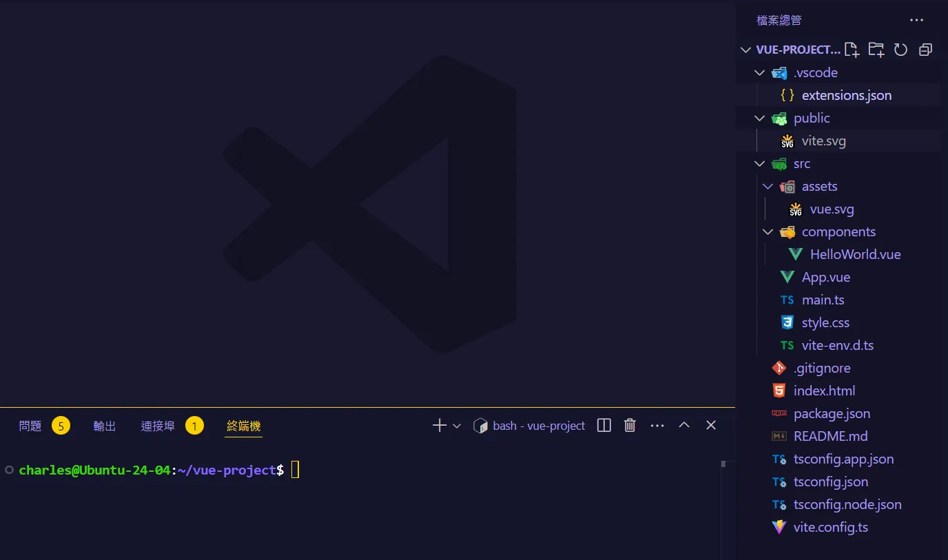The width and height of the screenshot is (948, 560).
Task: Open index.html file
Action: (x=838, y=391)
